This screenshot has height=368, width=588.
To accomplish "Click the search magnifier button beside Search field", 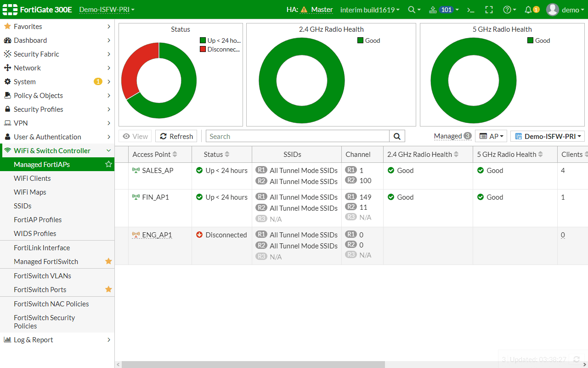I will pos(397,136).
